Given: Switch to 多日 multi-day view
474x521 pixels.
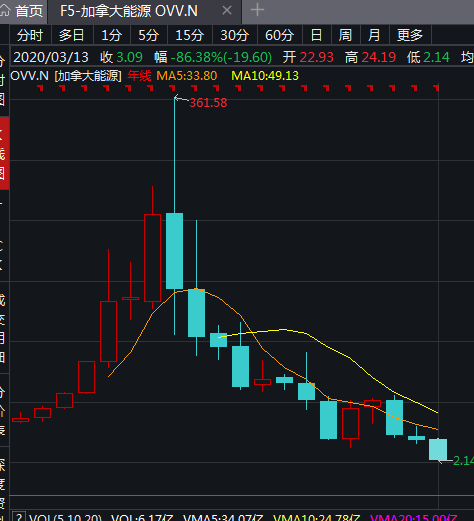Looking at the screenshot, I should coord(72,35).
